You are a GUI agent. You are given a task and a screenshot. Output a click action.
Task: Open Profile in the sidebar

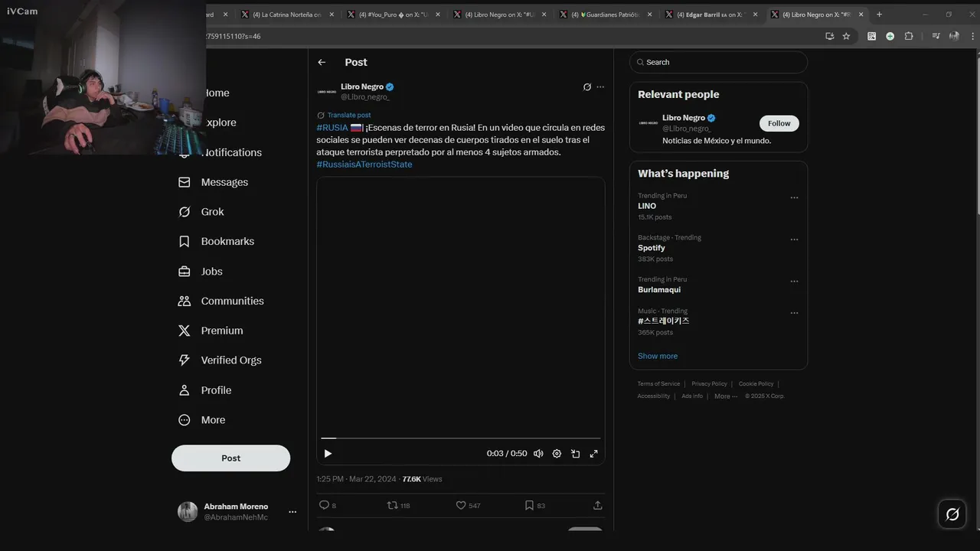tap(204, 390)
